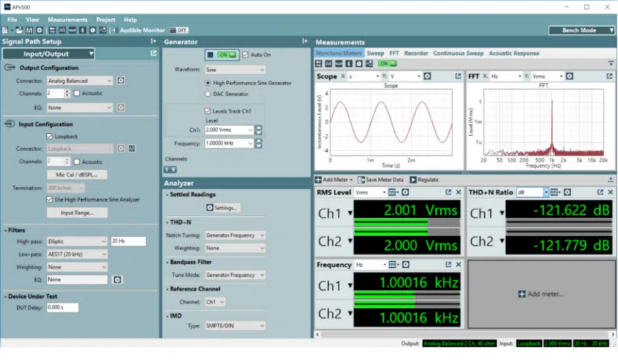Close the RMS Level meter

pos(459,192)
